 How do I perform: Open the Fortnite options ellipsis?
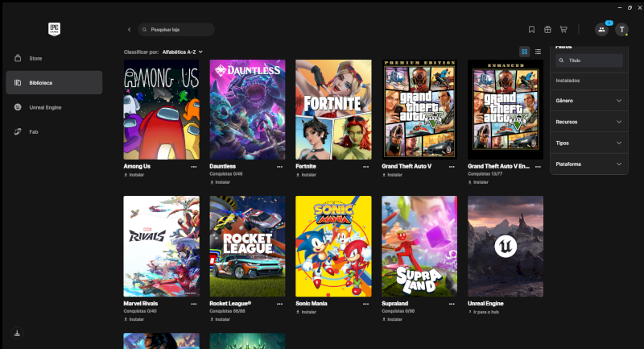[x=366, y=167]
